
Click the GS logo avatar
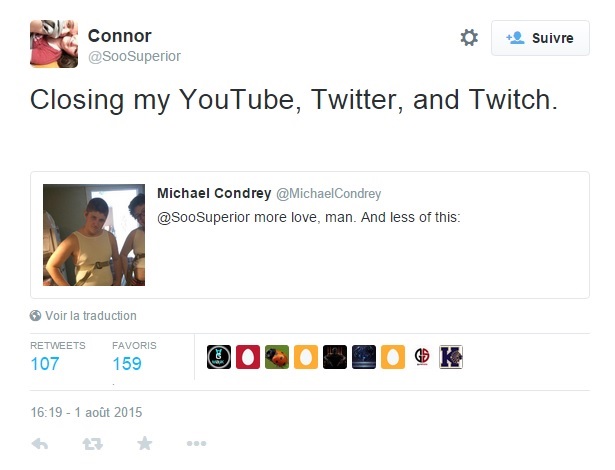(422, 357)
